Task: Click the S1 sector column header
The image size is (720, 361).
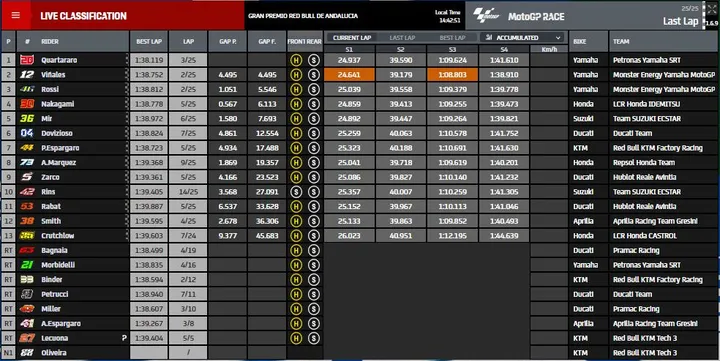Action: pyautogui.click(x=349, y=49)
